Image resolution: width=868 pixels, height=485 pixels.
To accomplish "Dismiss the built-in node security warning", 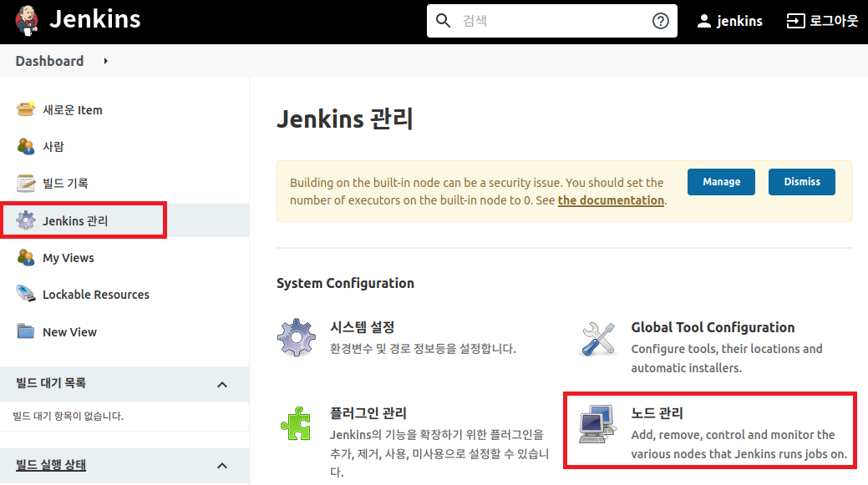I will click(x=801, y=182).
